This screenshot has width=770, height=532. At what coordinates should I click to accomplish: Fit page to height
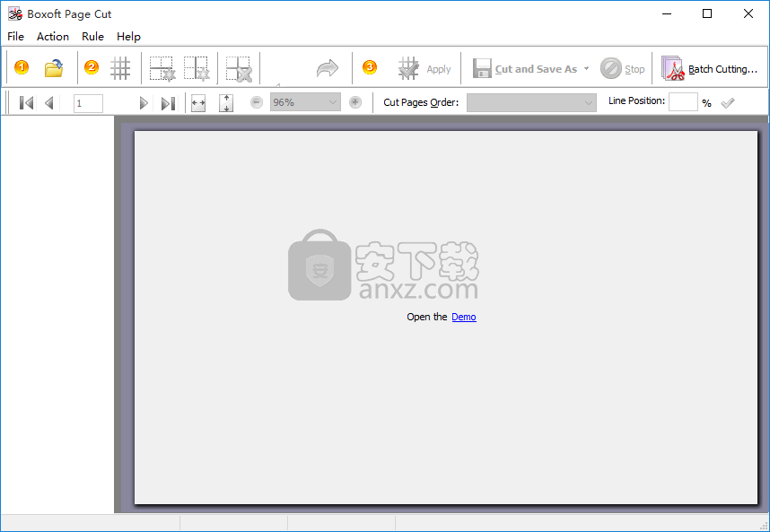pos(226,103)
